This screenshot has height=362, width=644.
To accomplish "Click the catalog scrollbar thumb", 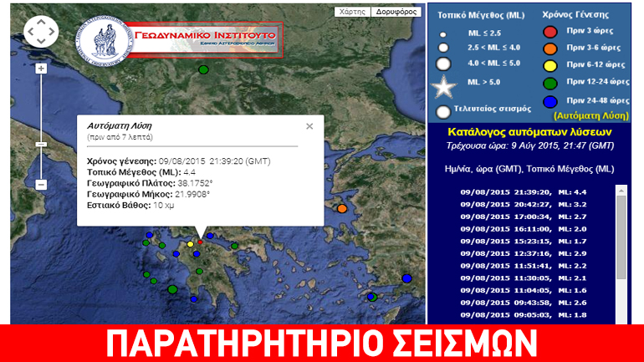I will click(x=621, y=238).
